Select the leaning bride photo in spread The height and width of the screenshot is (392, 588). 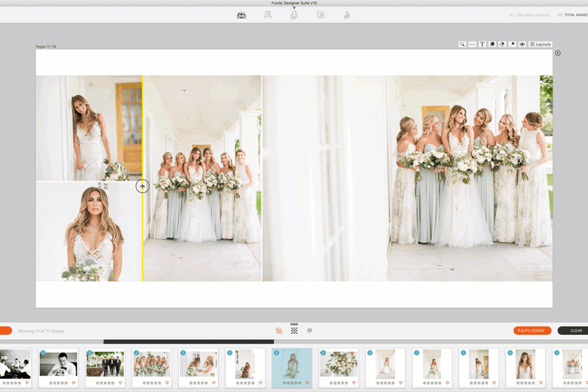[x=89, y=128]
